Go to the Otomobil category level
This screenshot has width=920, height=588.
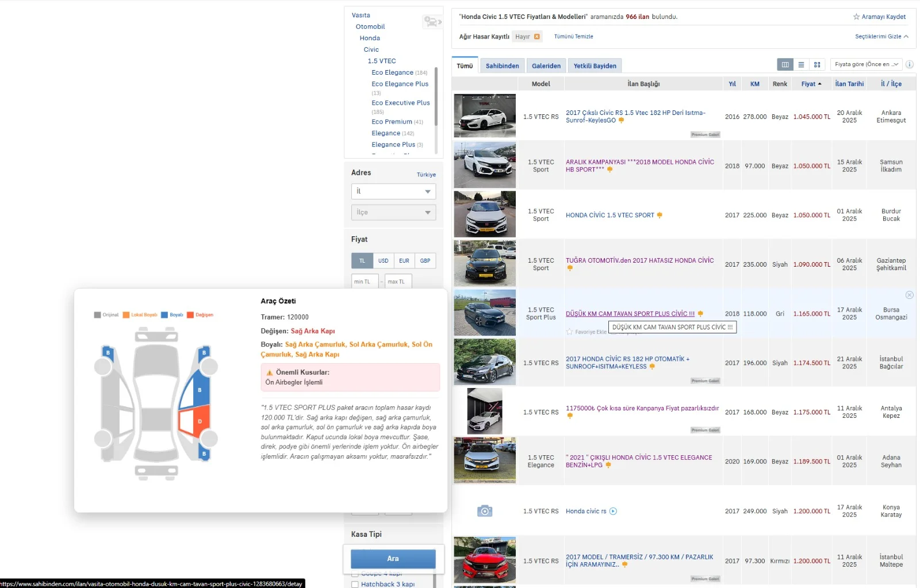coord(370,26)
